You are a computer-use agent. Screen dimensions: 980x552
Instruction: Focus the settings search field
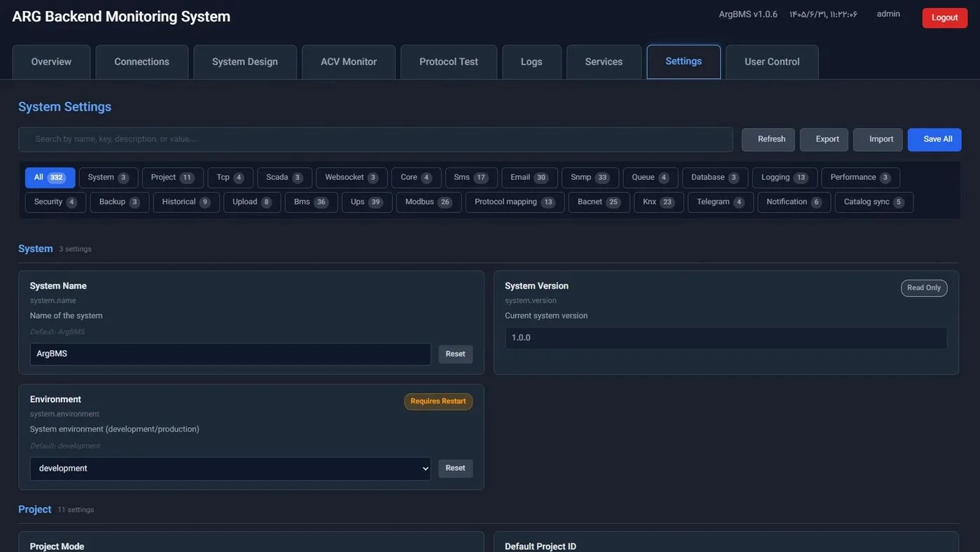click(376, 139)
